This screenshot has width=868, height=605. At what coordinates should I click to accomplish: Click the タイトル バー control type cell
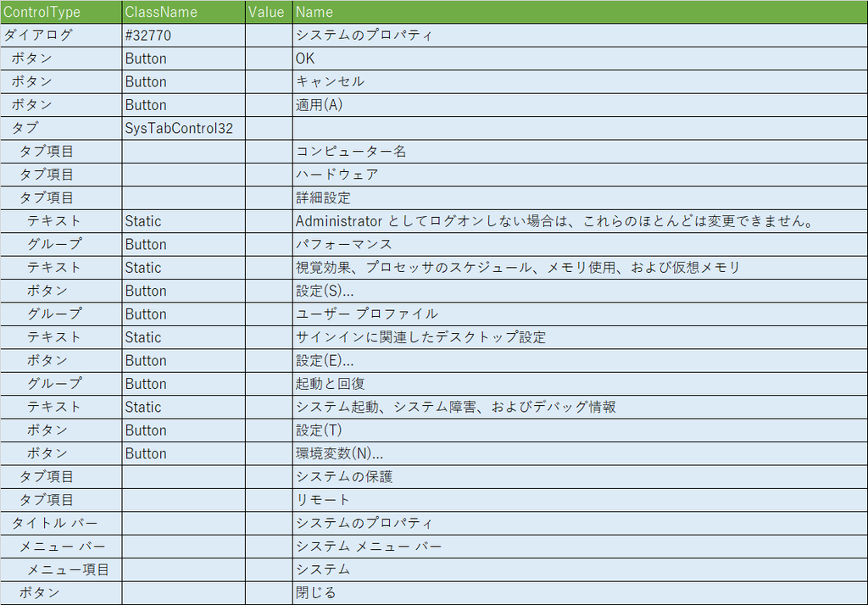(61, 524)
